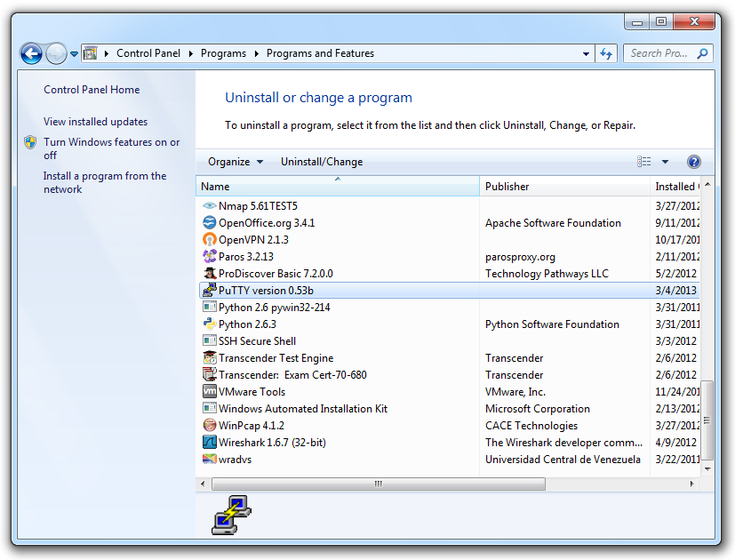The height and width of the screenshot is (560, 735).
Task: Click the search magnifier icon
Action: (702, 53)
